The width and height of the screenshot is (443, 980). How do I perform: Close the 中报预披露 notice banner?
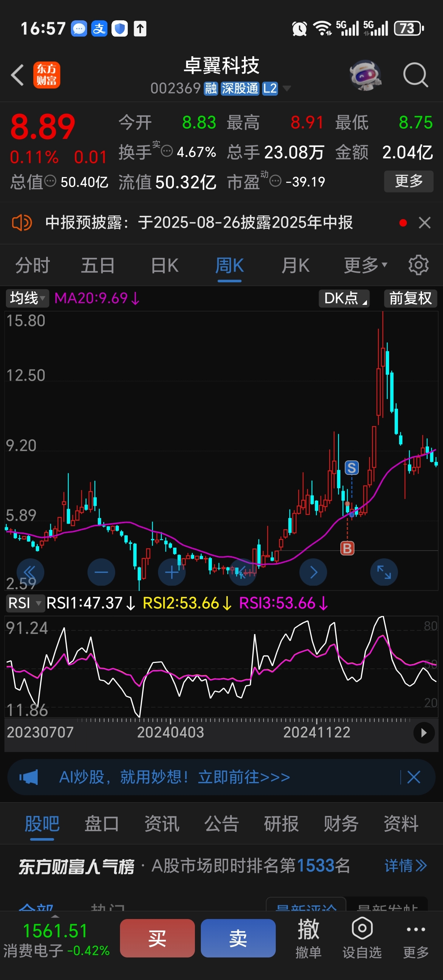click(425, 222)
